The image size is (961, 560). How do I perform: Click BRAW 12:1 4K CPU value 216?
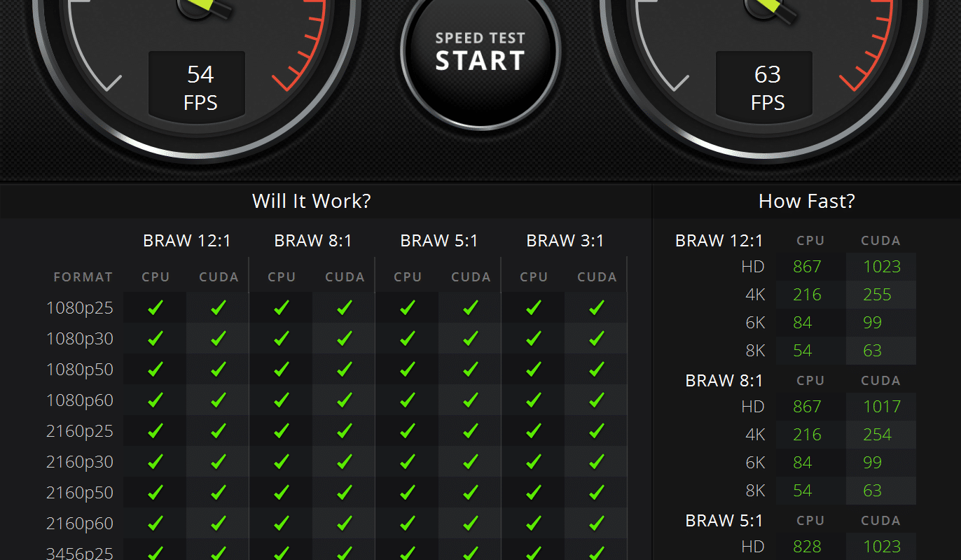click(x=807, y=295)
